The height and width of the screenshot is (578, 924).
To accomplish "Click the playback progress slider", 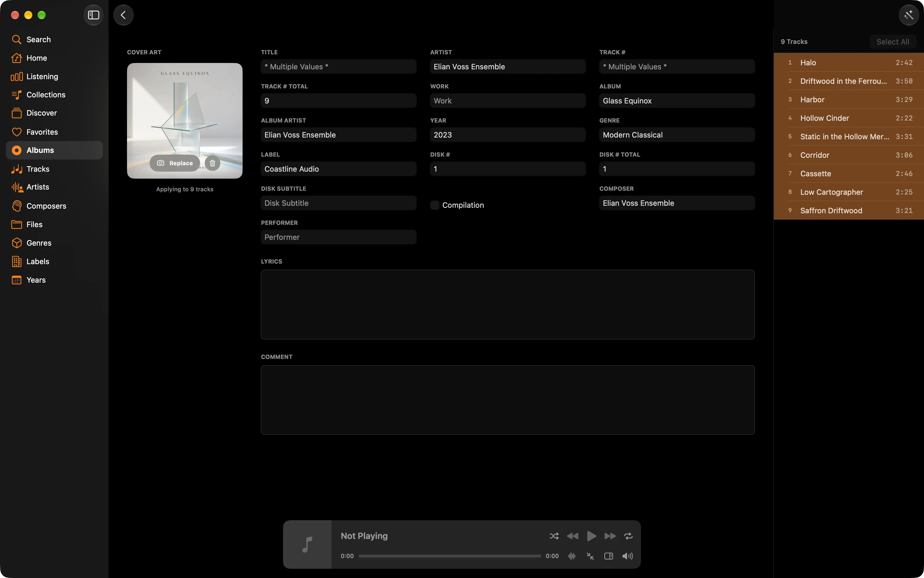I will coord(449,556).
